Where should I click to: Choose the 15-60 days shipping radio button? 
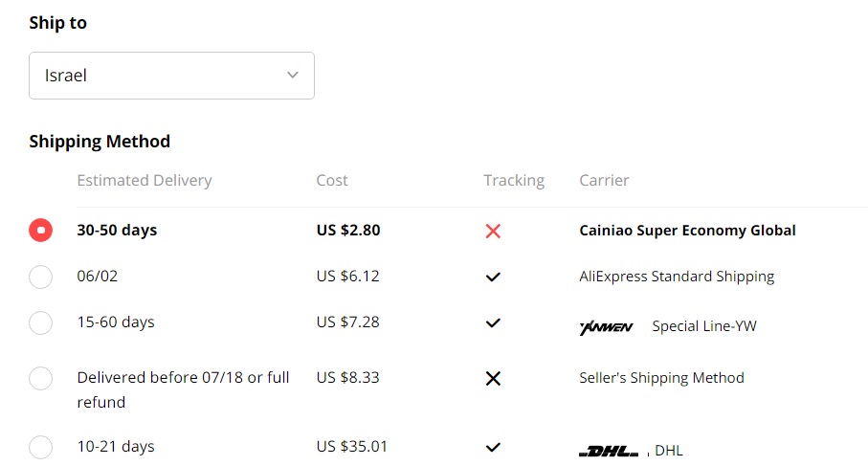pos(41,323)
